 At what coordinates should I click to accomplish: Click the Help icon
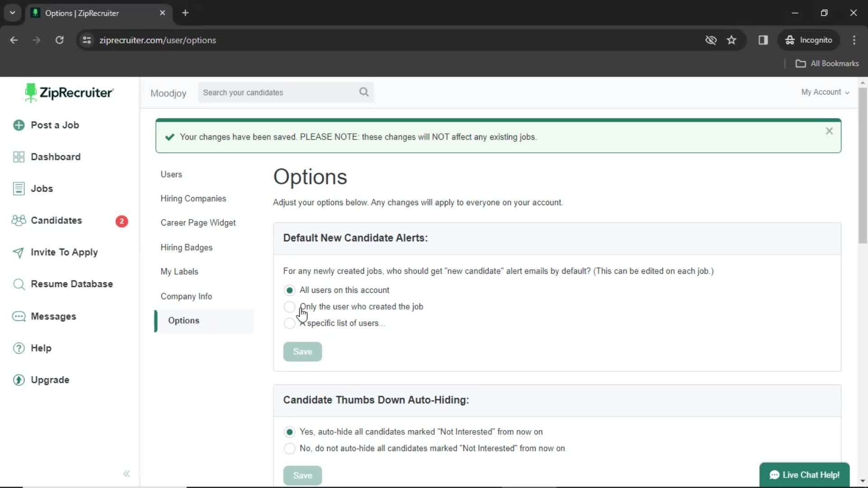[18, 348]
